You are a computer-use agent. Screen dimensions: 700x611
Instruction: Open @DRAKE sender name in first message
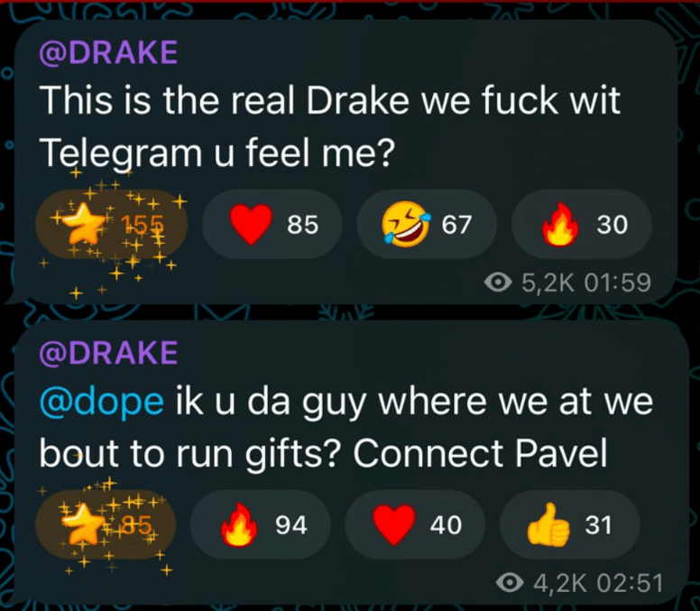pyautogui.click(x=108, y=52)
